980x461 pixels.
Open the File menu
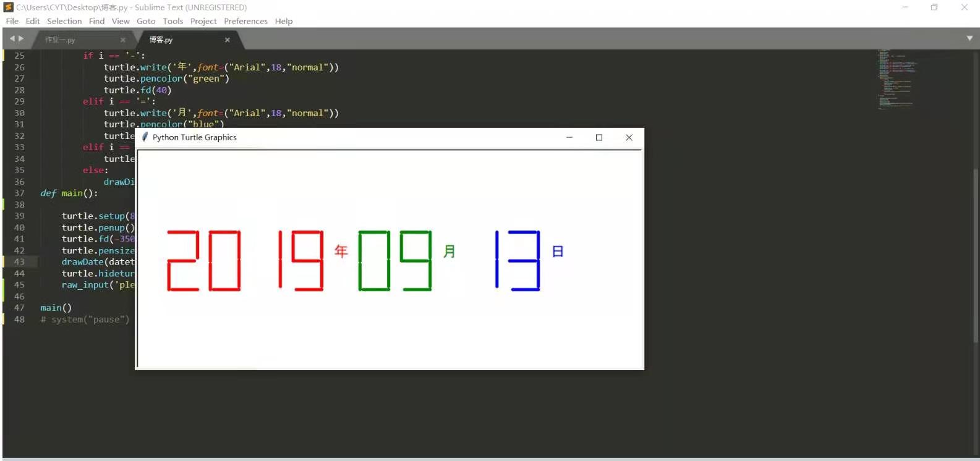(12, 21)
